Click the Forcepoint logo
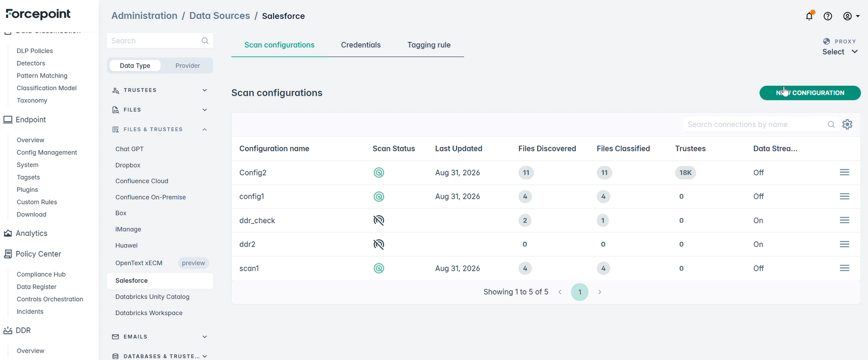The image size is (868, 360). click(38, 14)
